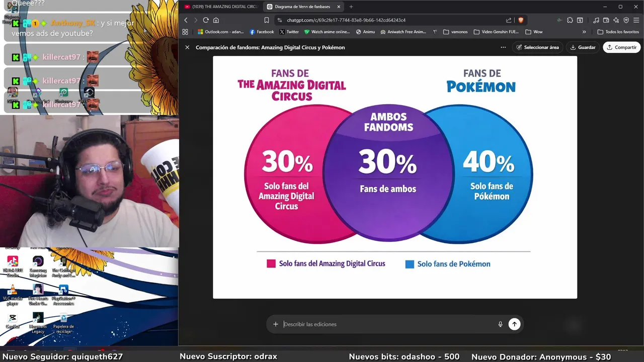Click the send arrow button

coord(514,324)
